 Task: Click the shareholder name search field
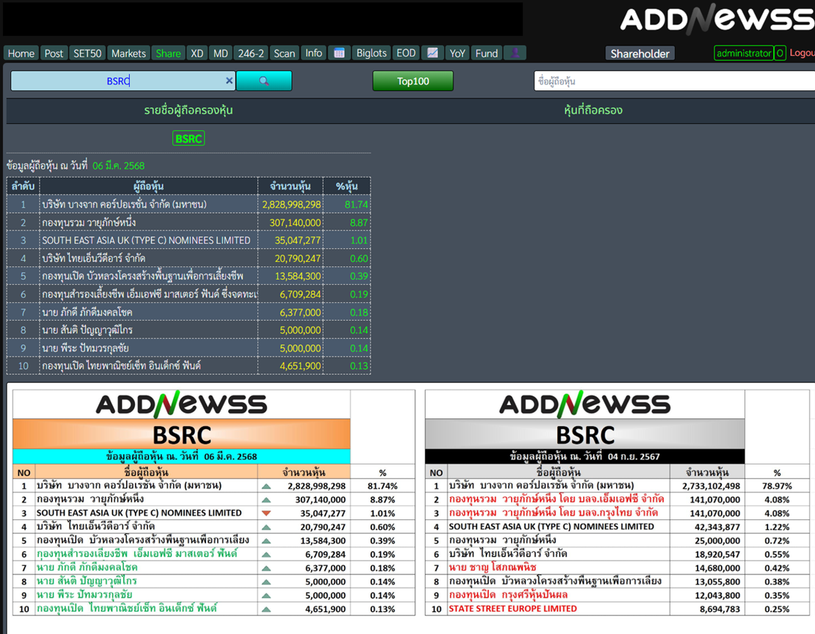pyautogui.click(x=672, y=81)
